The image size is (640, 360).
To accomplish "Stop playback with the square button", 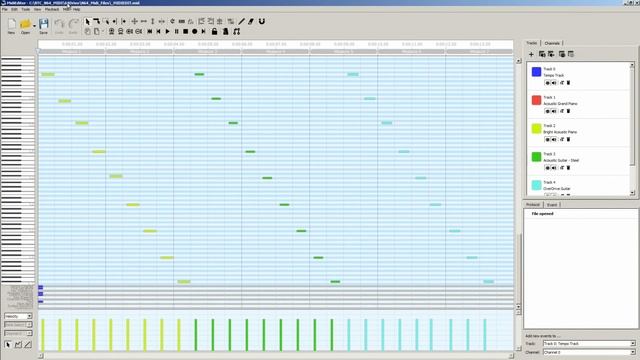I will (x=186, y=31).
